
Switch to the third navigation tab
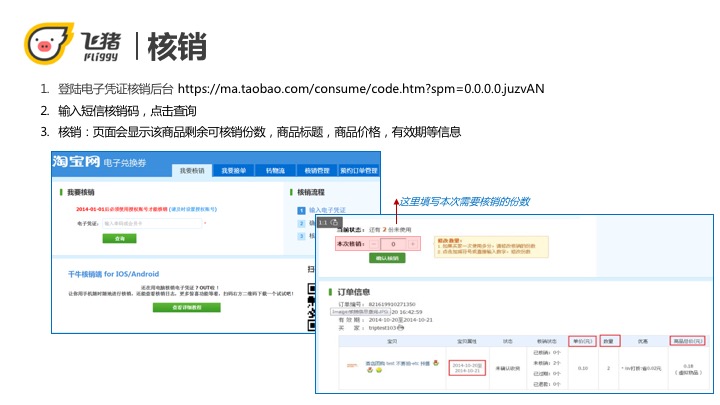276,170
